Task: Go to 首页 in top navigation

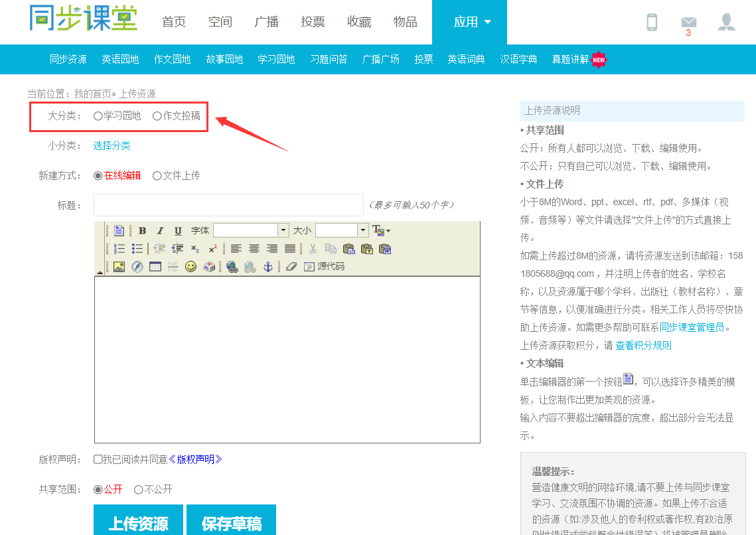Action: (x=174, y=22)
